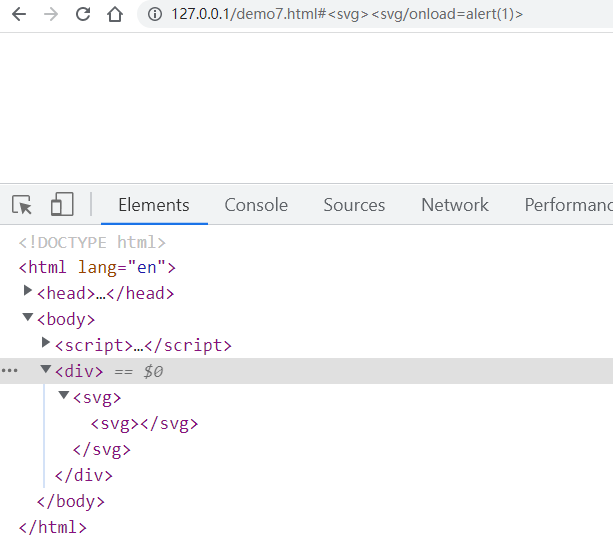Switch to the Console tab
This screenshot has height=553, width=613.
[256, 205]
